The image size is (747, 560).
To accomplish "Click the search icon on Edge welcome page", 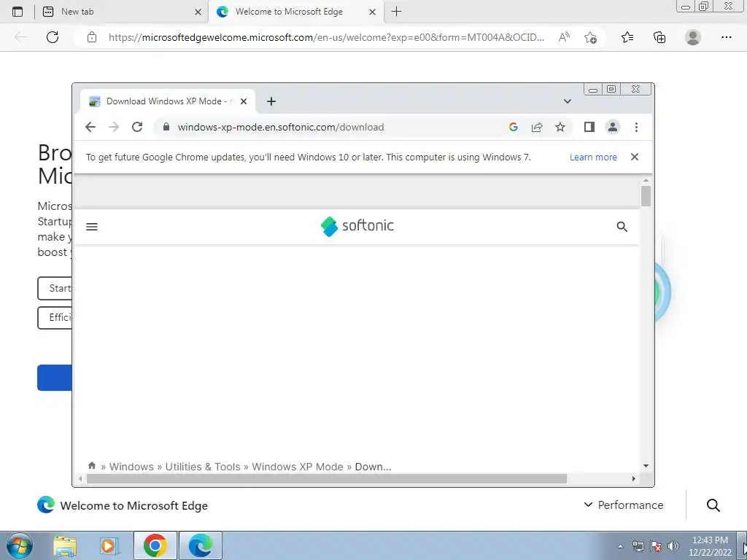I will tap(713, 505).
